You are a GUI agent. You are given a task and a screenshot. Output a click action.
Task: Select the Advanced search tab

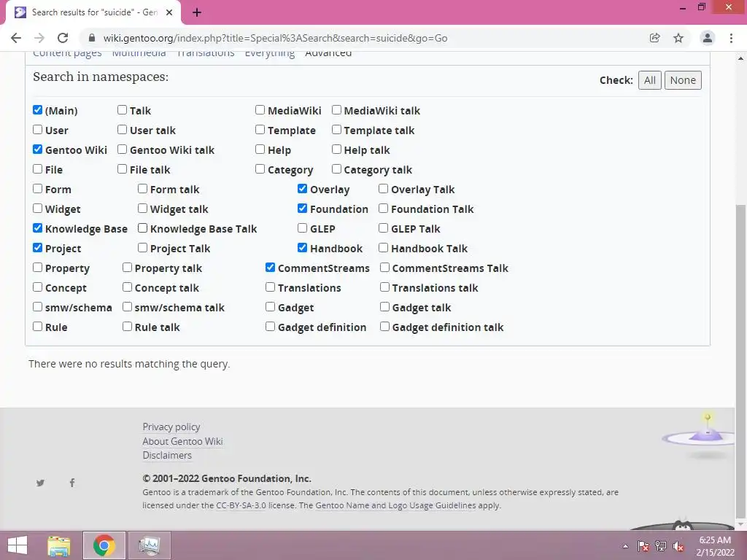point(328,54)
